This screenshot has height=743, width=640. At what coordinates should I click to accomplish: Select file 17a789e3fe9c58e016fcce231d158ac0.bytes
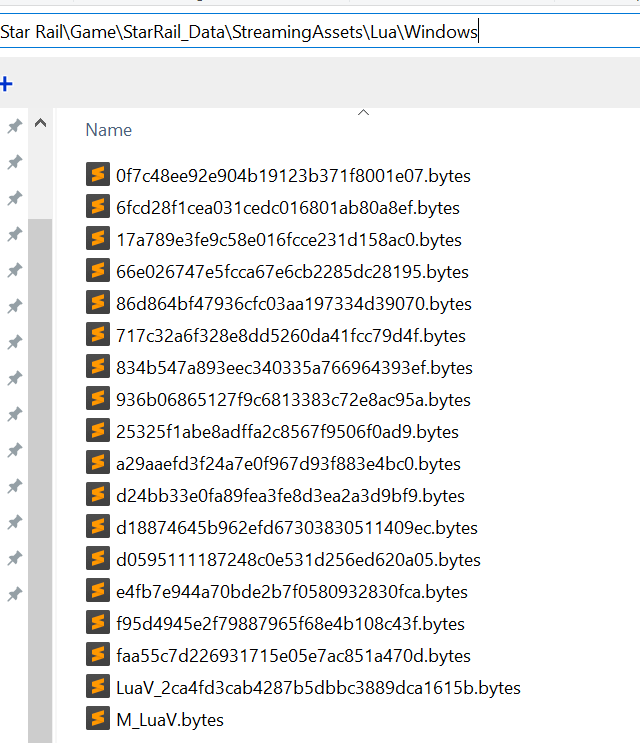point(289,240)
